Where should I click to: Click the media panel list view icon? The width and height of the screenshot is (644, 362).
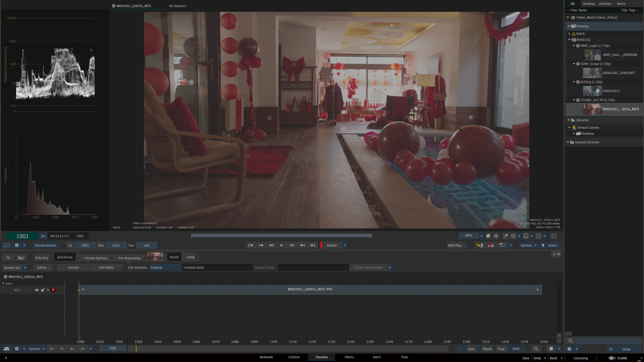point(611,349)
